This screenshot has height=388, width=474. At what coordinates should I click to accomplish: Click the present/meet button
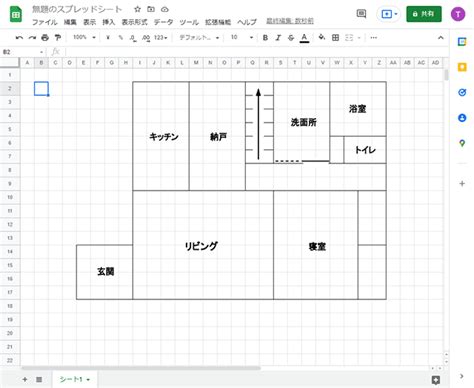click(x=389, y=14)
